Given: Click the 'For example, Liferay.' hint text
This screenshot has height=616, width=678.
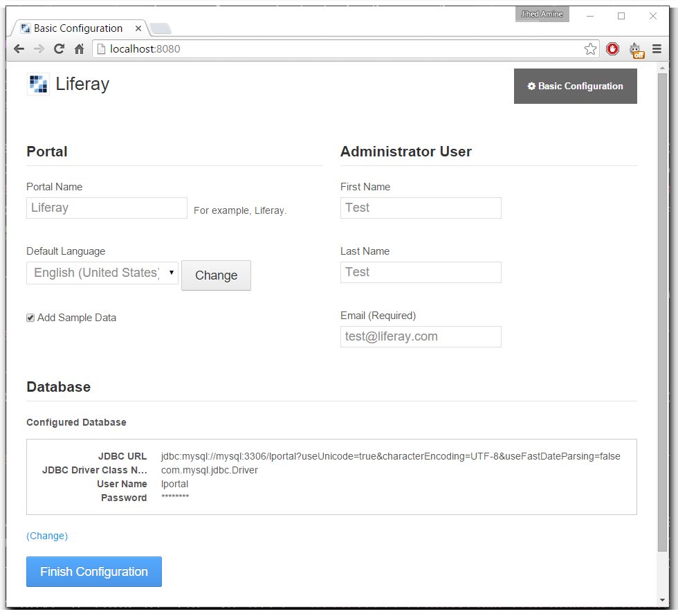Looking at the screenshot, I should pos(240,210).
